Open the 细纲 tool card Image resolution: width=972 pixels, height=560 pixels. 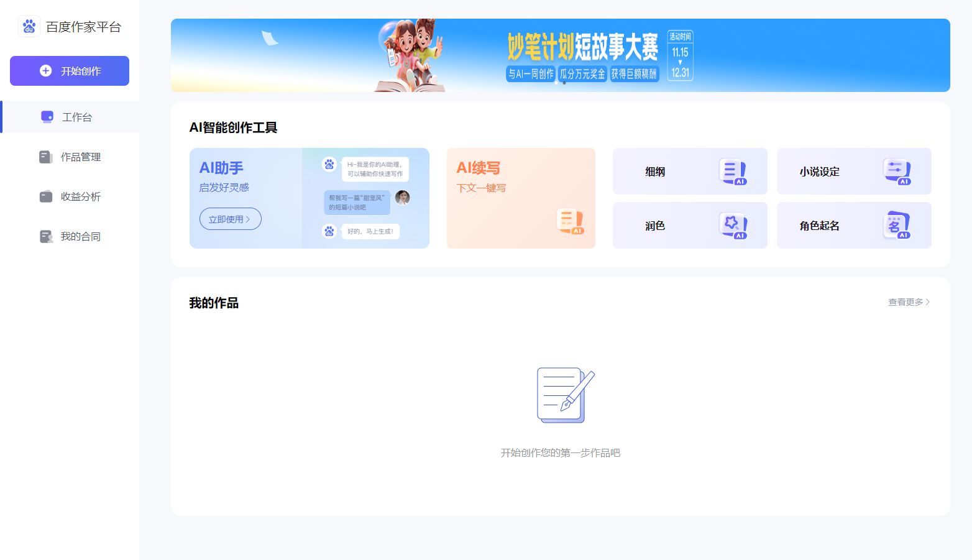690,172
